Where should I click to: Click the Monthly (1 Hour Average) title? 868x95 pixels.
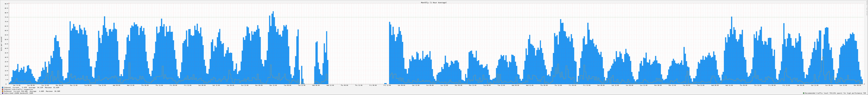tap(434, 2)
